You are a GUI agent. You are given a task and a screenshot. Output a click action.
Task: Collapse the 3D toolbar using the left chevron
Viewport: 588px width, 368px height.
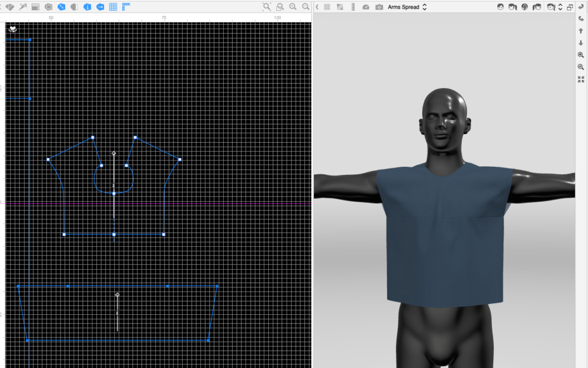coord(317,7)
